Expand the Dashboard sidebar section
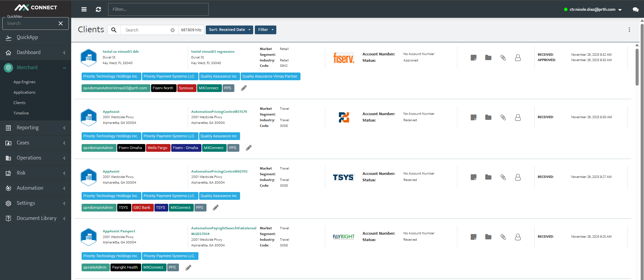 [x=36, y=52]
